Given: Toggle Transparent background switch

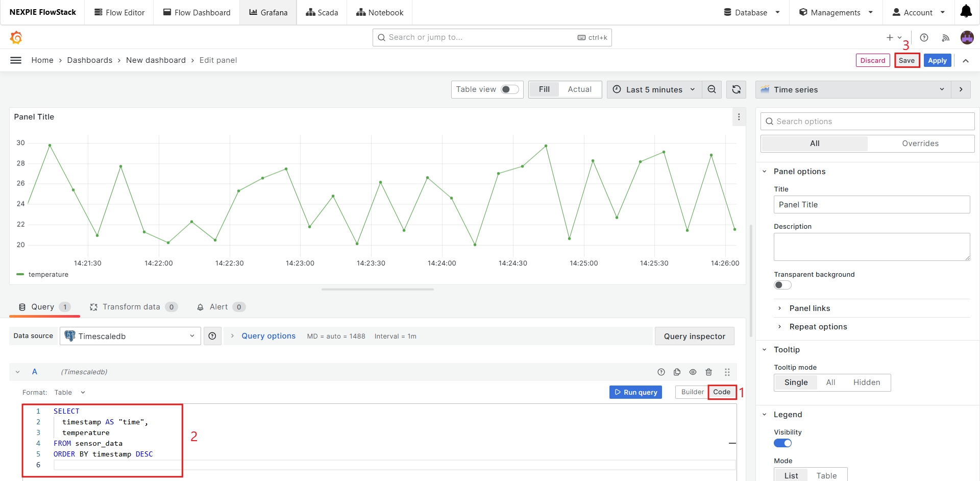Looking at the screenshot, I should pyautogui.click(x=782, y=285).
